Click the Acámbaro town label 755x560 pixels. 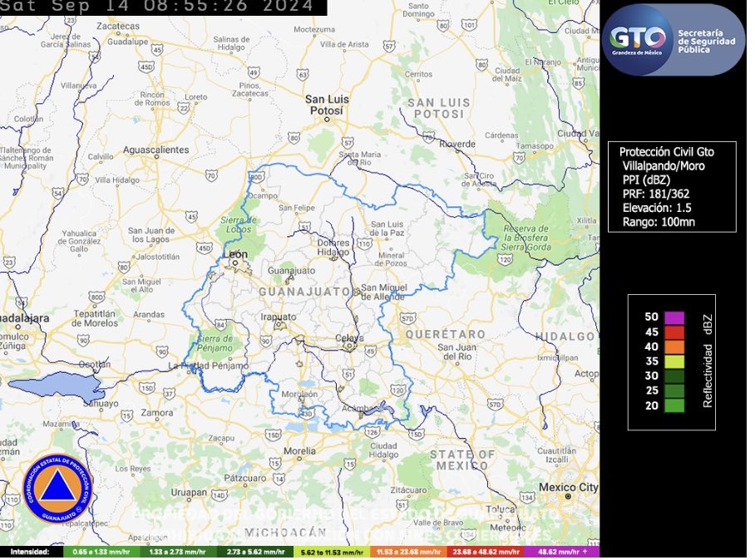coord(358,409)
